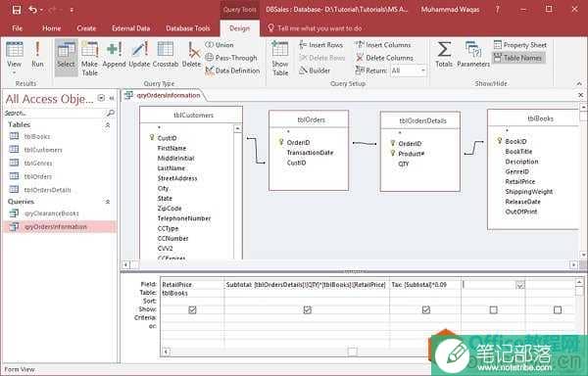588x376 pixels.
Task: Toggle Show checkbox in the fourth grid column
Action: (x=494, y=309)
